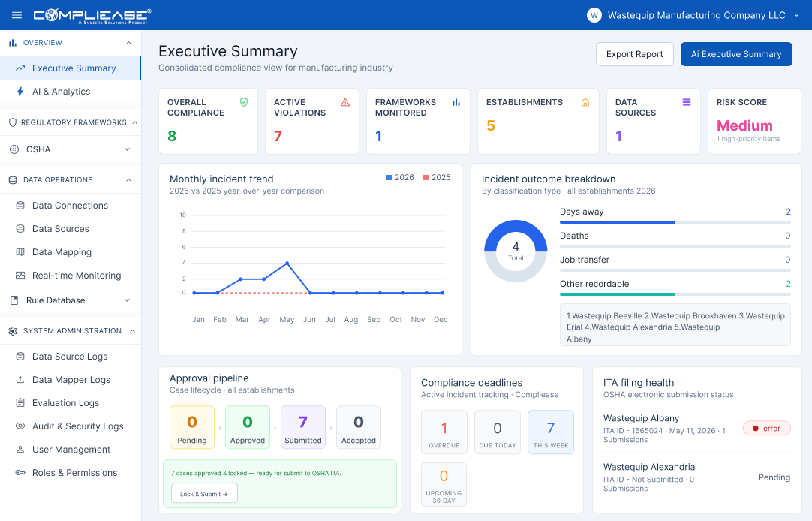Click the Rule Database book icon
812x521 pixels.
click(x=14, y=300)
